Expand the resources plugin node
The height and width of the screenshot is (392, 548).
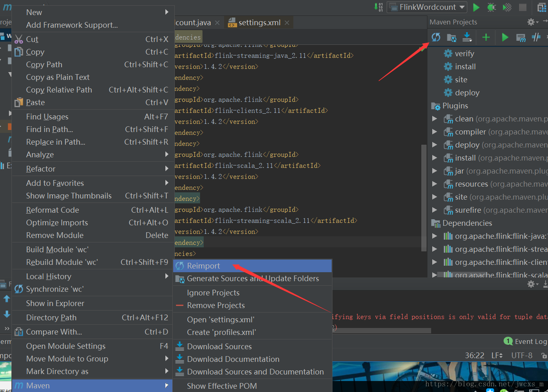[434, 184]
